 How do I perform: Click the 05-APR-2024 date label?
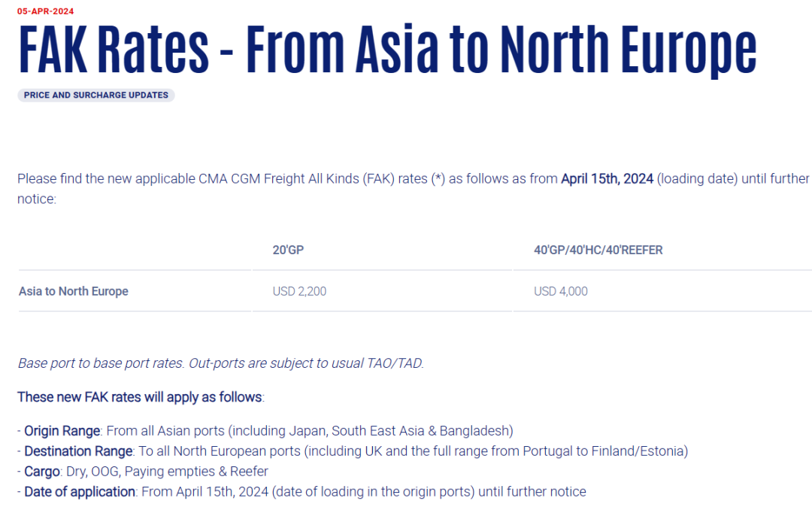pyautogui.click(x=46, y=11)
